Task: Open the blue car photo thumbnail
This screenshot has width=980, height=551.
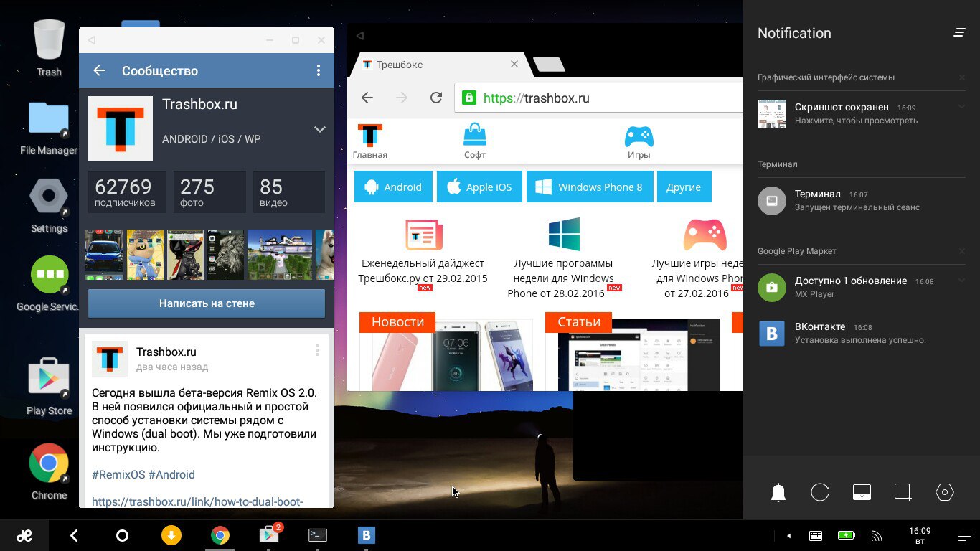Action: 104,255
